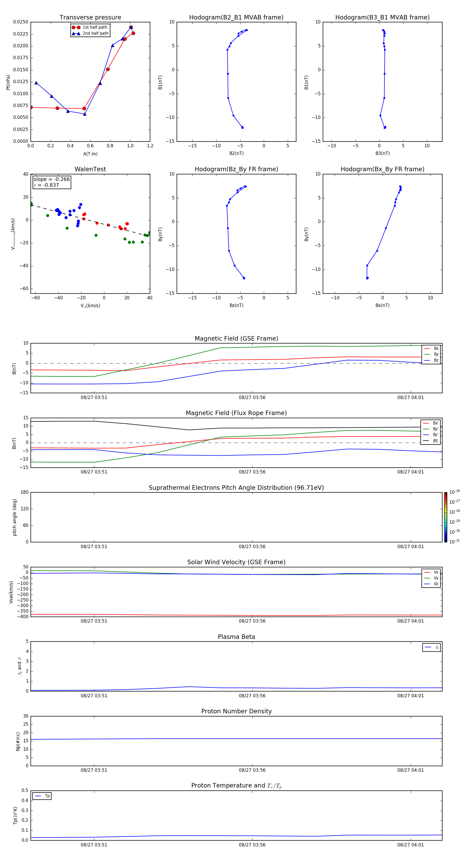Click the 'Vsw(km/s)' axis label
This screenshot has width=473, height=868.
pyautogui.click(x=11, y=592)
